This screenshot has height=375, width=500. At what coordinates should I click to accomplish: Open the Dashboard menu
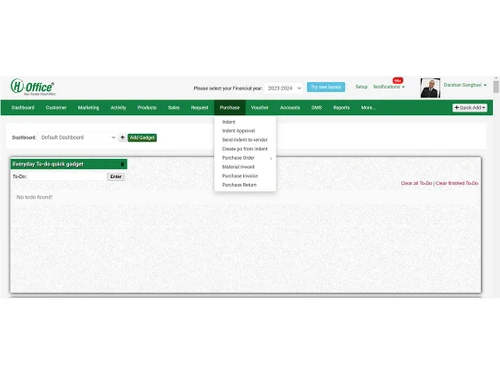(x=23, y=108)
